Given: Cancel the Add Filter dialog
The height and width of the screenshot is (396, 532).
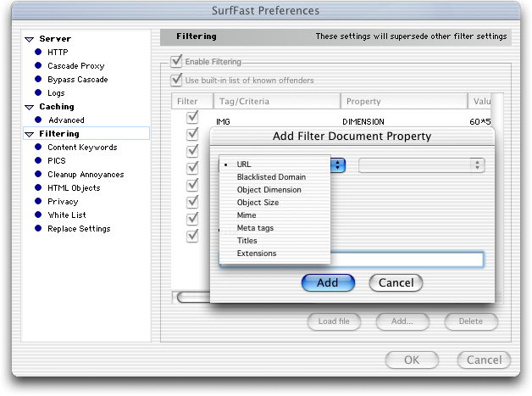Looking at the screenshot, I should pos(396,283).
